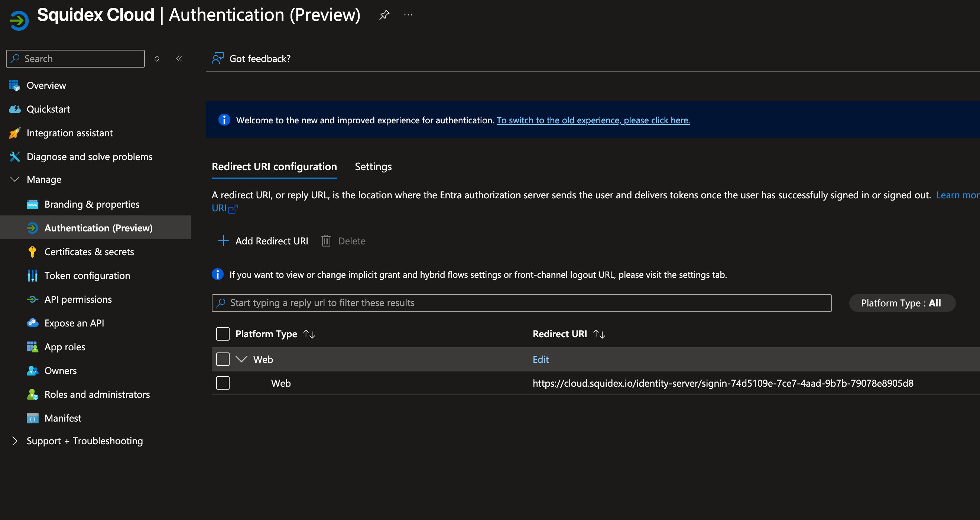Click switch to old experience link
The image size is (980, 520).
593,120
